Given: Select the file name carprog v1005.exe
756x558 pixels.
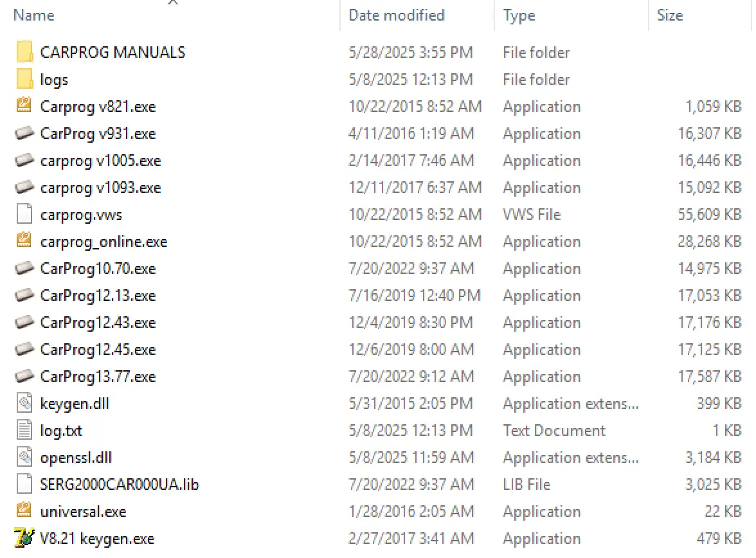Looking at the screenshot, I should (100, 161).
